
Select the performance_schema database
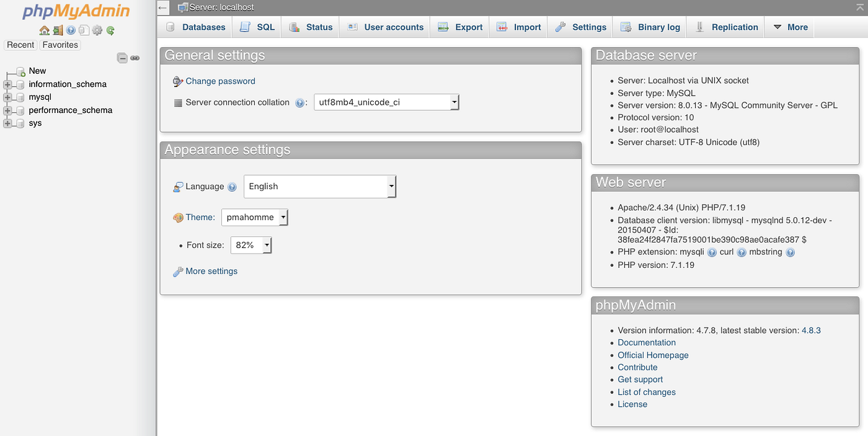(71, 110)
